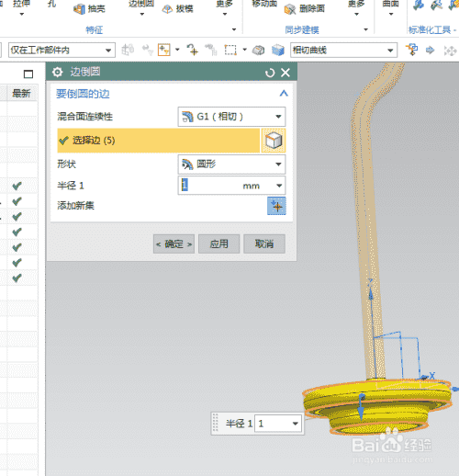Click the orange-blue icon right of 相切曲线
This screenshot has width=459, height=476.
pos(411,50)
